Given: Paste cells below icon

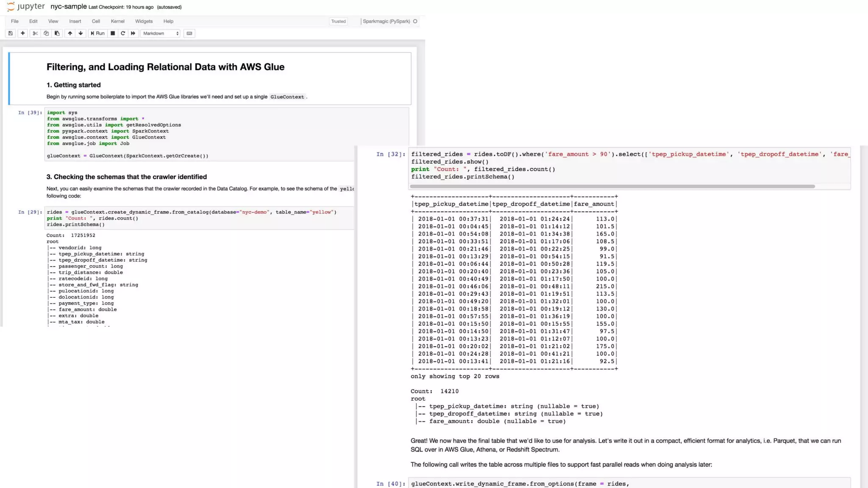Looking at the screenshot, I should (57, 33).
